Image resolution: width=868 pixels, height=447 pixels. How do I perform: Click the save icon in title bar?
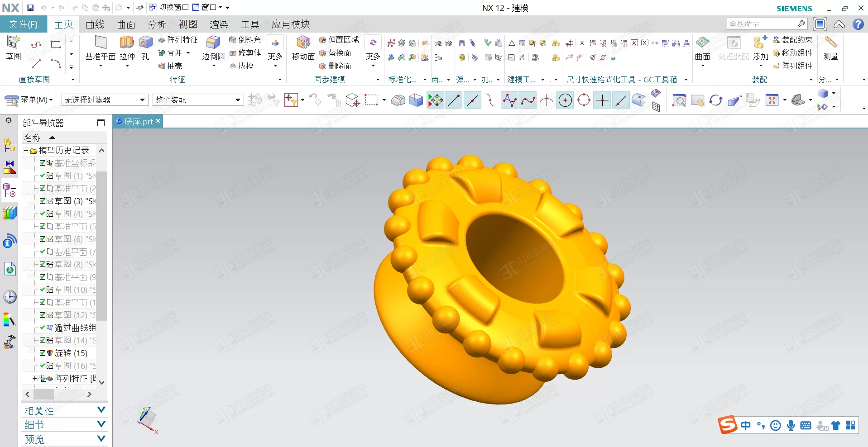30,8
